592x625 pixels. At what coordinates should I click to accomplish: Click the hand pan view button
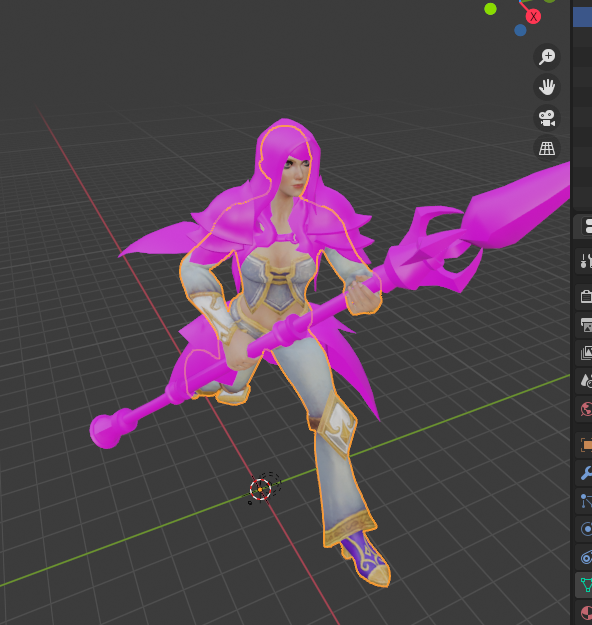(547, 87)
